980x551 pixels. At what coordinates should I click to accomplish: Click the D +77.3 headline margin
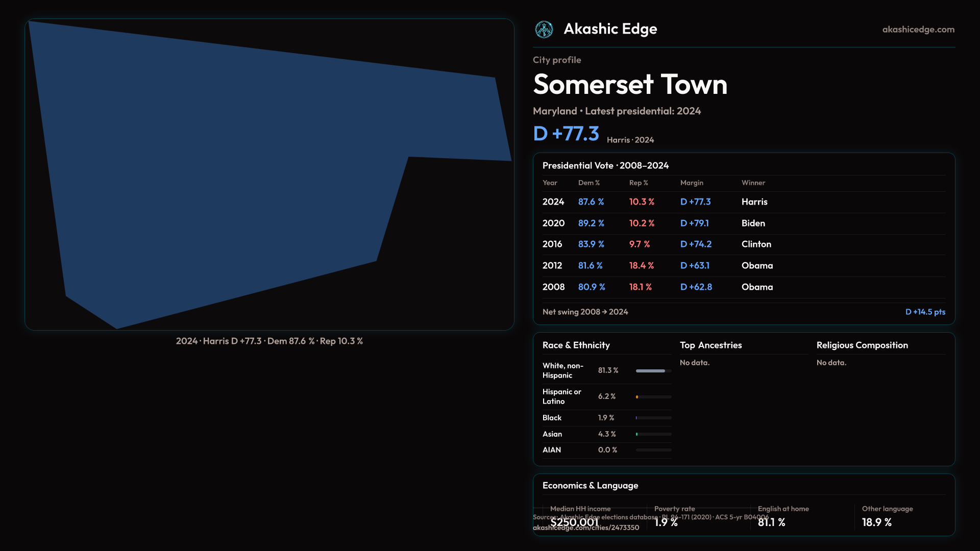(x=566, y=134)
